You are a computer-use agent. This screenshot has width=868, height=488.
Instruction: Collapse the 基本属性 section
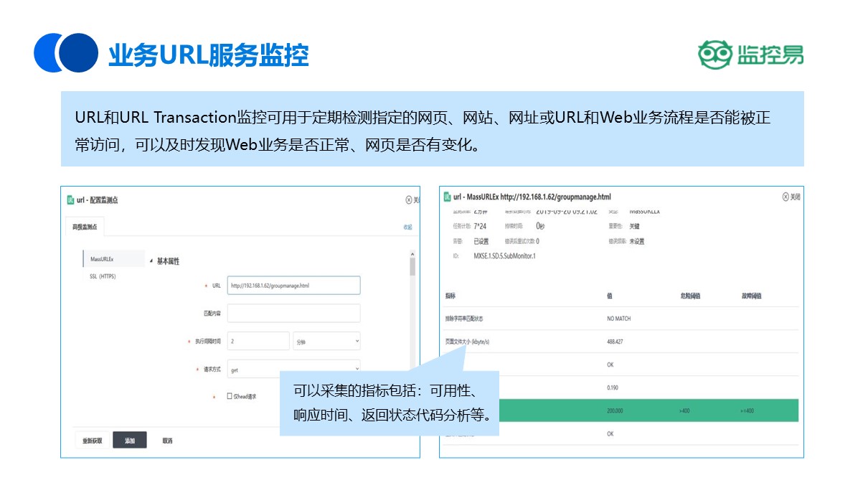pyautogui.click(x=151, y=261)
